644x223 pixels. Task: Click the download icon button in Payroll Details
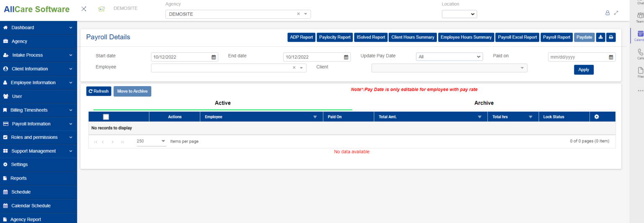[x=600, y=37]
